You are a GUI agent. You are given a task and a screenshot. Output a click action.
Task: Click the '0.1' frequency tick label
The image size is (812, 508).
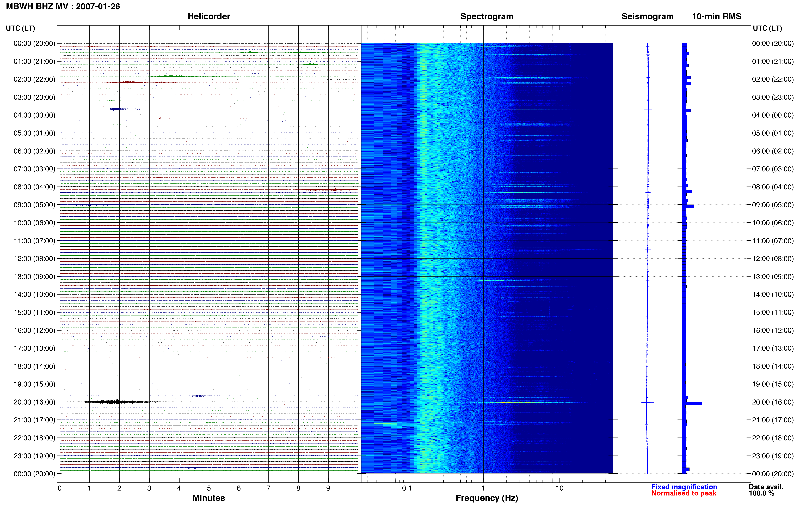pyautogui.click(x=407, y=488)
